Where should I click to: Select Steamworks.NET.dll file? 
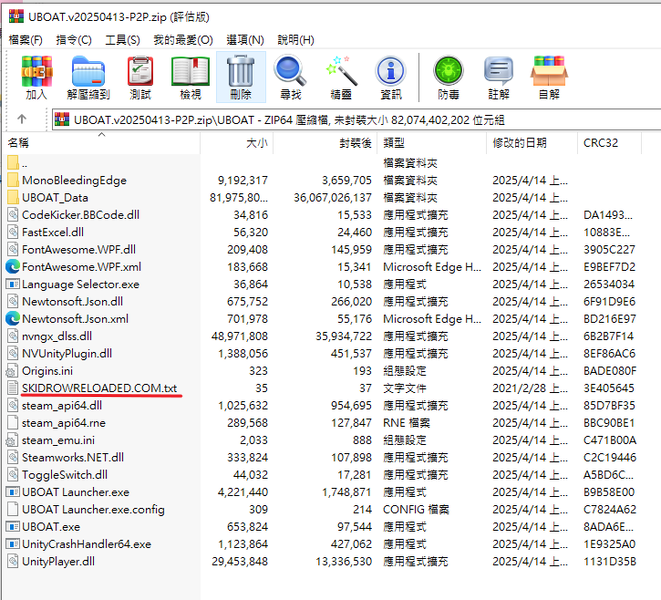73,457
